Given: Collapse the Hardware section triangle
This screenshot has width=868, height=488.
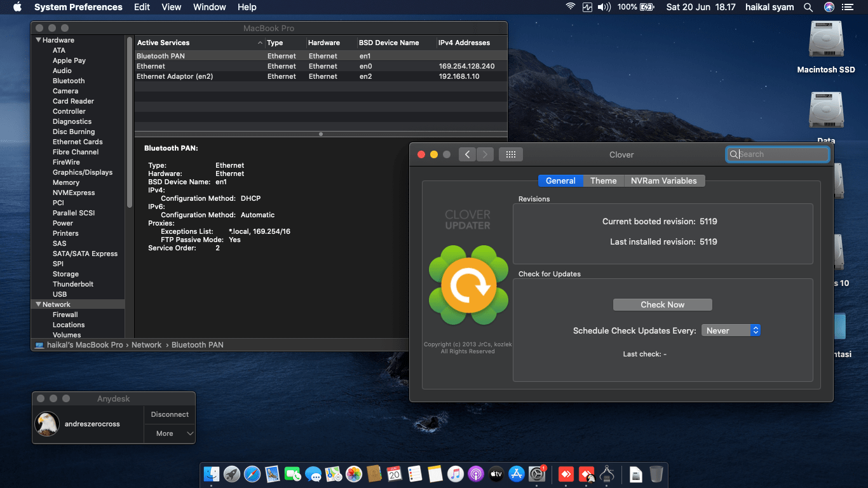Looking at the screenshot, I should click(x=38, y=40).
